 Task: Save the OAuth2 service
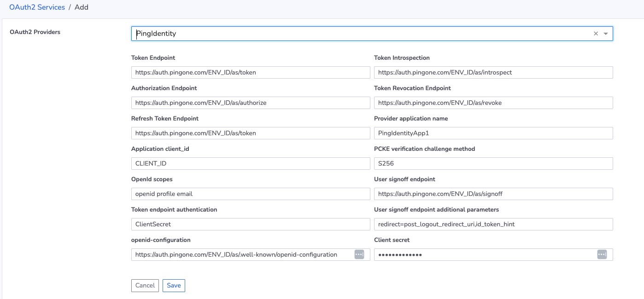coord(174,286)
